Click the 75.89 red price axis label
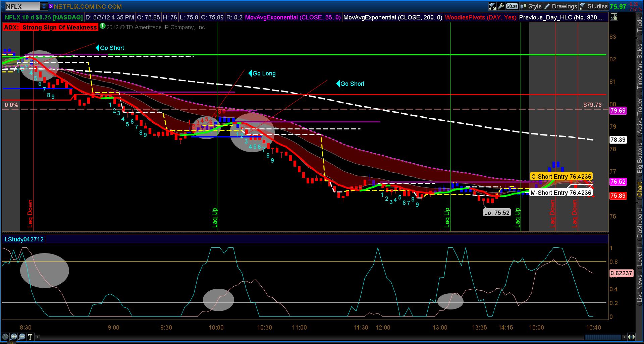Viewport: 644px width, 344px height. tap(618, 196)
